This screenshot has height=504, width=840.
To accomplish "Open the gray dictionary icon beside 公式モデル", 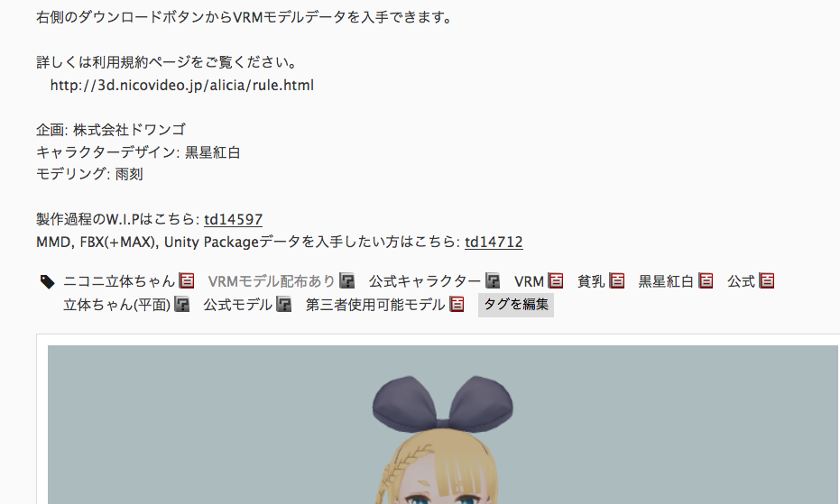I will pyautogui.click(x=284, y=304).
